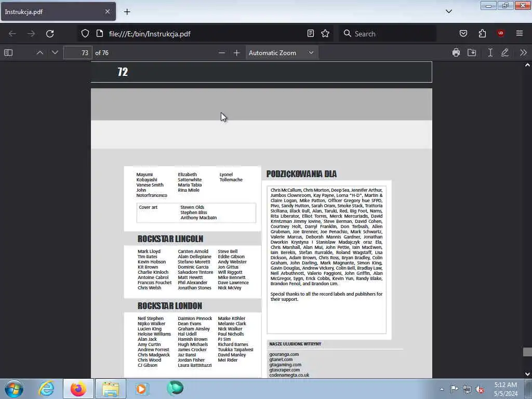Click the name Steven Olds
The height and width of the screenshot is (399, 532).
click(192, 207)
